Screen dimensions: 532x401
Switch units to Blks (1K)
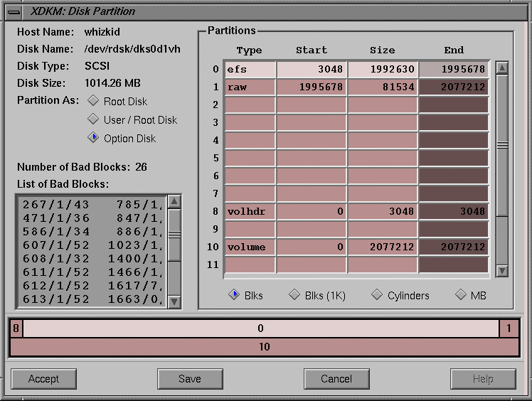pos(294,295)
